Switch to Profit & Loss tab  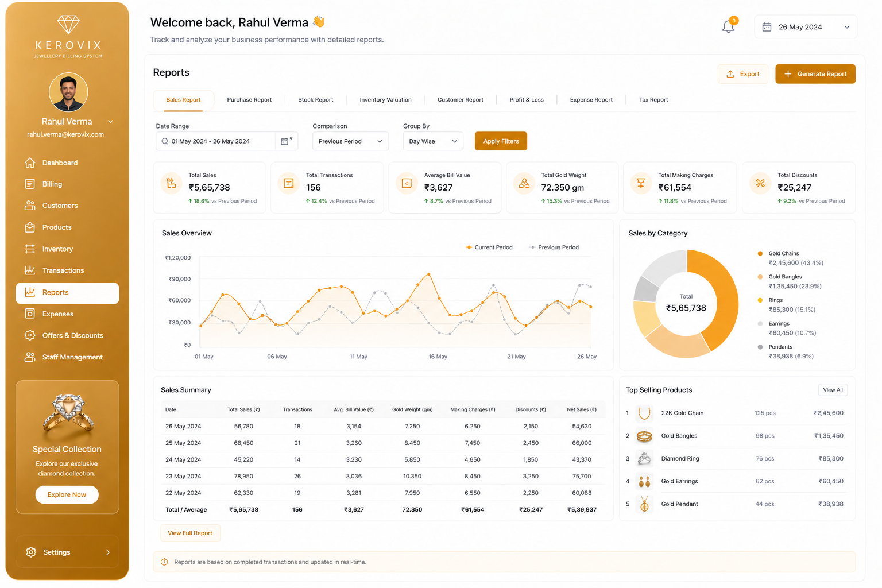point(527,100)
